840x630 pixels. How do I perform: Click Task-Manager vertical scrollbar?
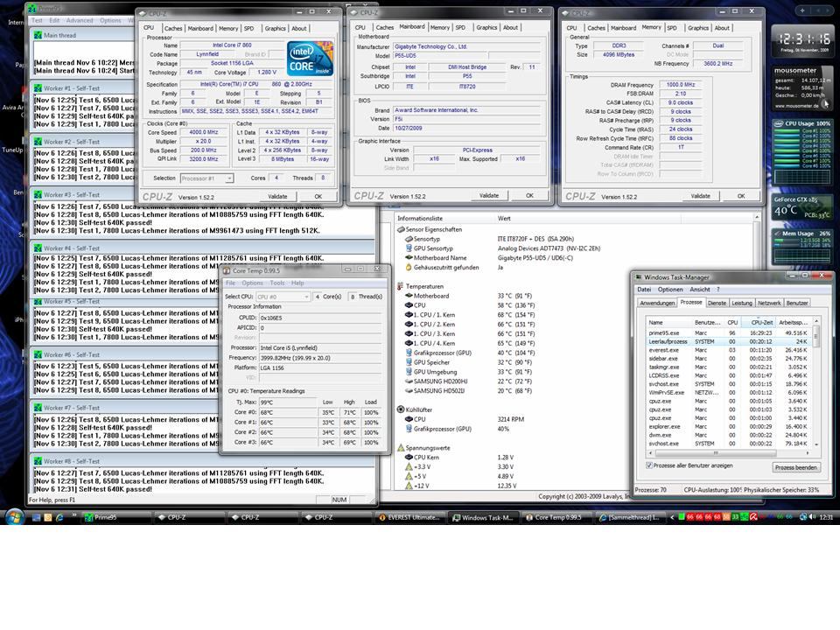[x=815, y=382]
